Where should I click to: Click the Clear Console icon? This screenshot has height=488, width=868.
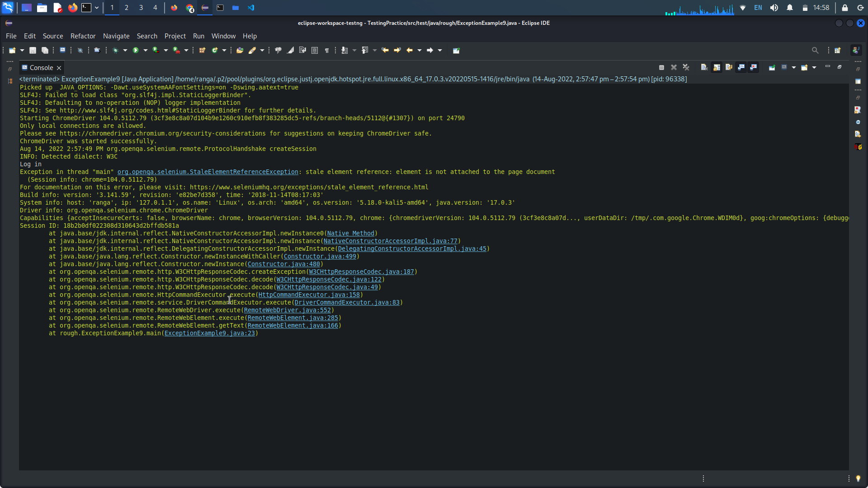pyautogui.click(x=704, y=67)
